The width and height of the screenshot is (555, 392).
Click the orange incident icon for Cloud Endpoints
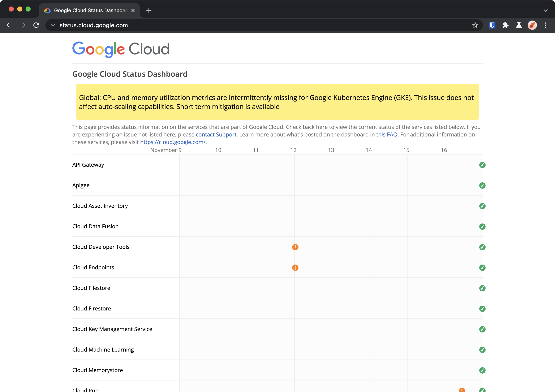(x=295, y=268)
